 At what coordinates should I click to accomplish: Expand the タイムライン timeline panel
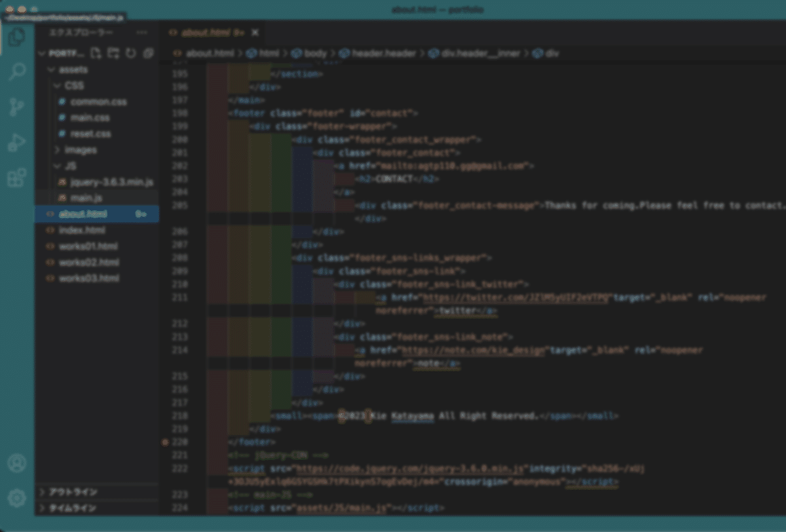[x=98, y=508]
